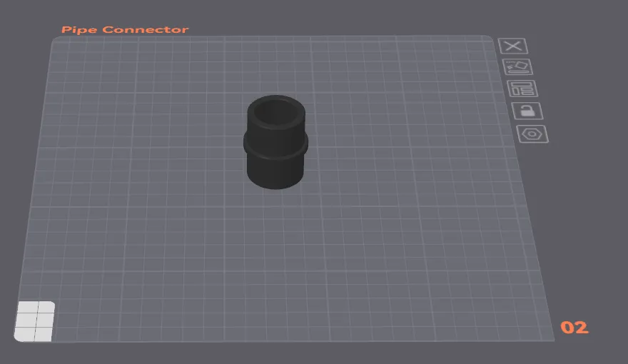The image size is (628, 364).
Task: Click the top rim of the pipe connector
Action: click(276, 99)
